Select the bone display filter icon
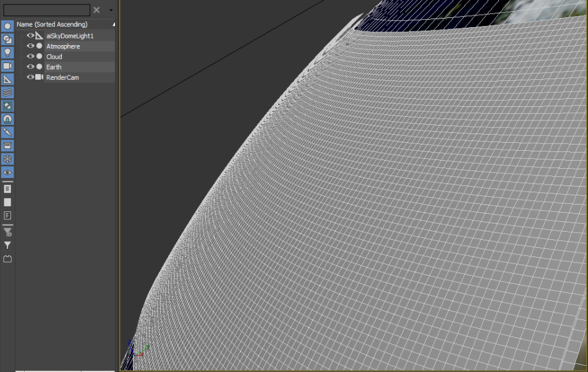This screenshot has height=372, width=588. [7, 133]
